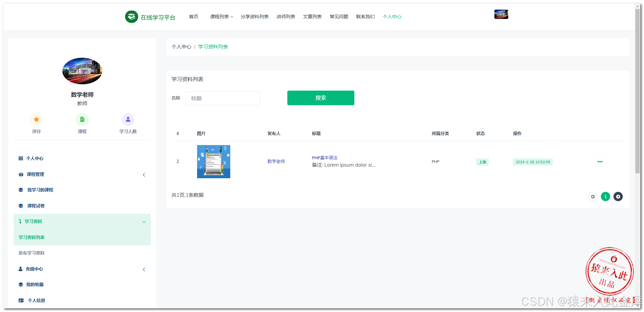Expand the 课程列表 dropdown in top navigation
The image size is (644, 312).
point(221,16)
